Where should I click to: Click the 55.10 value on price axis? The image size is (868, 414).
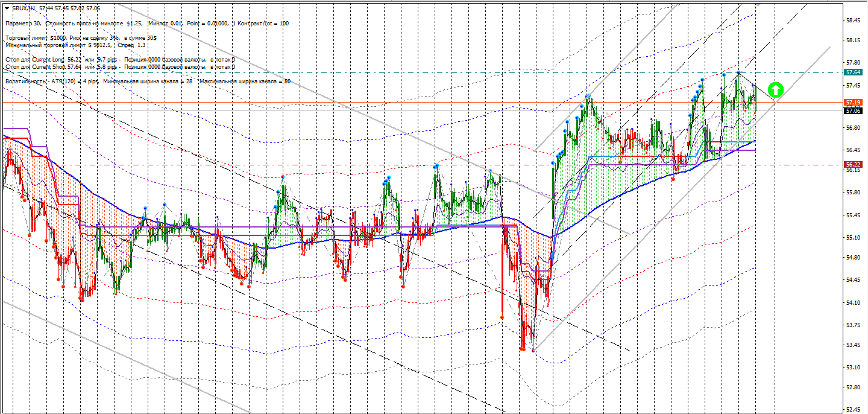click(x=852, y=237)
